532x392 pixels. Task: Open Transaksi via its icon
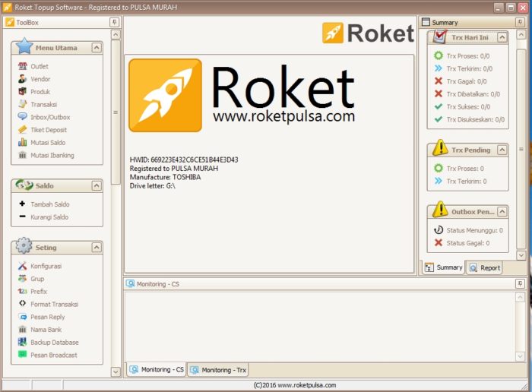22,104
